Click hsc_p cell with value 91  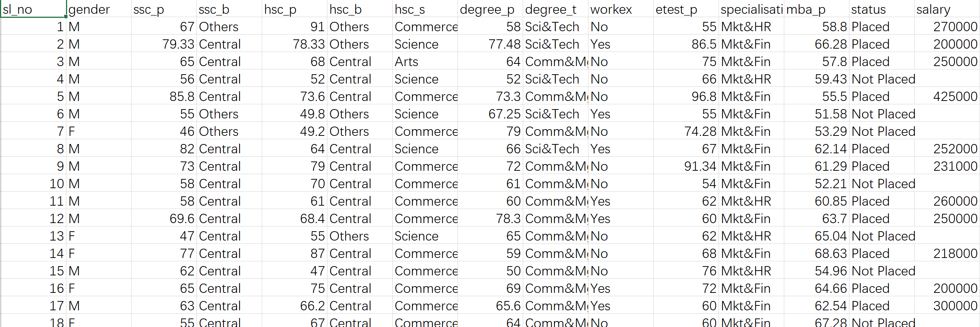(294, 27)
